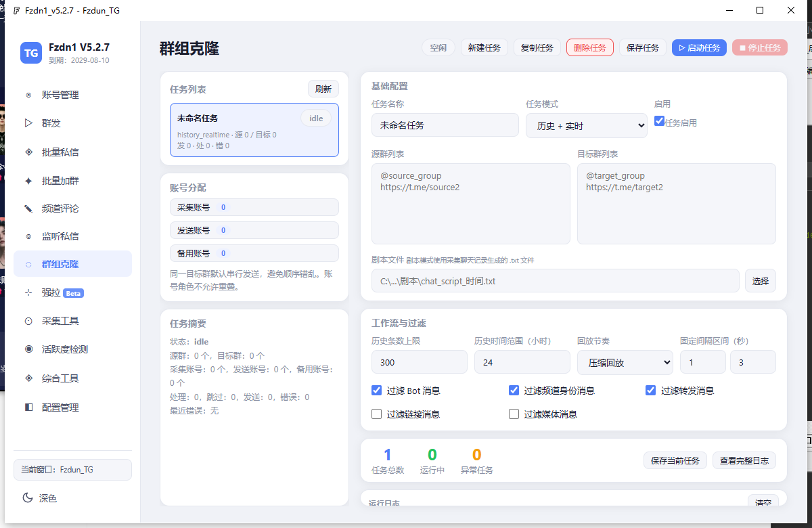Click the 群组克隆 circle icon
The width and height of the screenshot is (812, 528).
pos(28,264)
